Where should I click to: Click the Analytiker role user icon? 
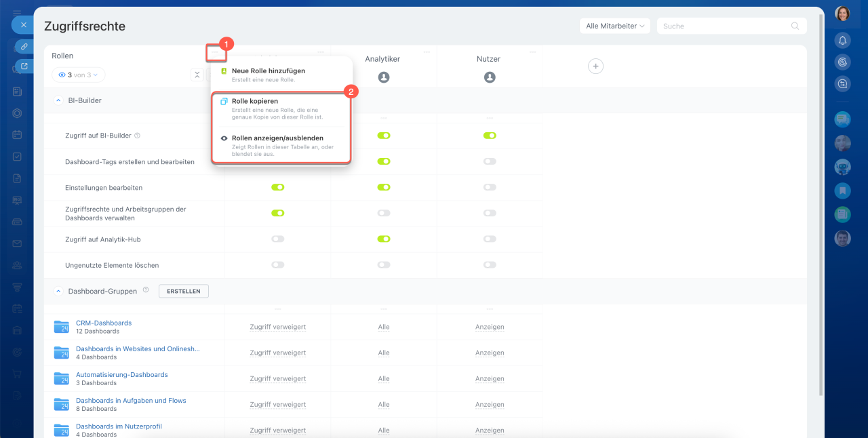(x=384, y=77)
